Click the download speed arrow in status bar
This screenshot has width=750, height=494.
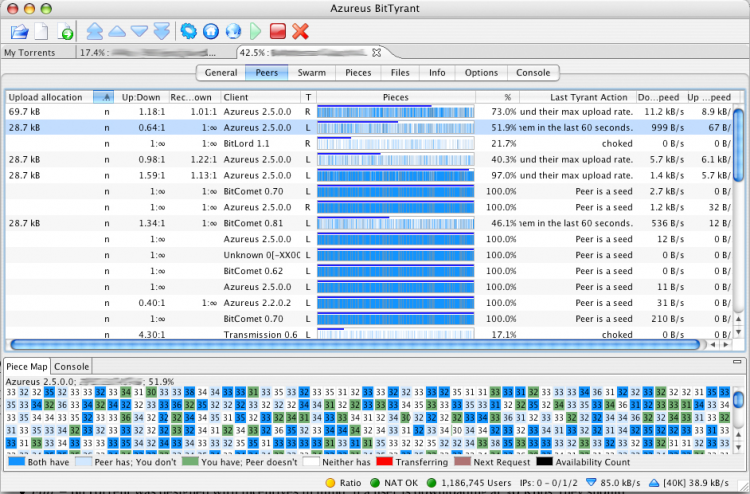591,483
